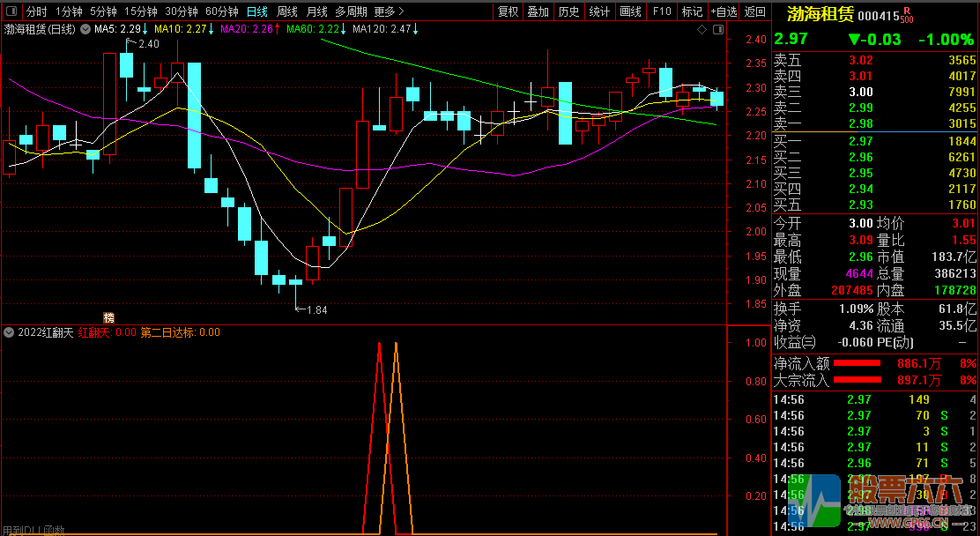Click the +自选 add to watchlist button
Screen dimensions: 980x536
723,11
